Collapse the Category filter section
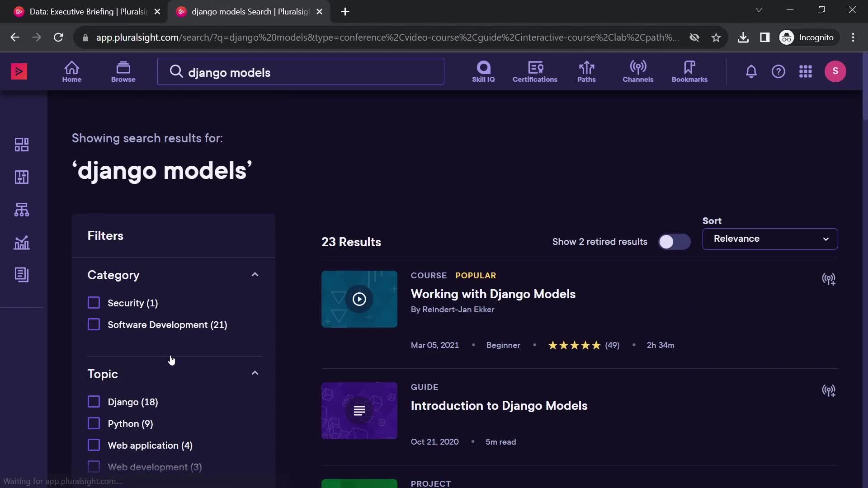 255,275
